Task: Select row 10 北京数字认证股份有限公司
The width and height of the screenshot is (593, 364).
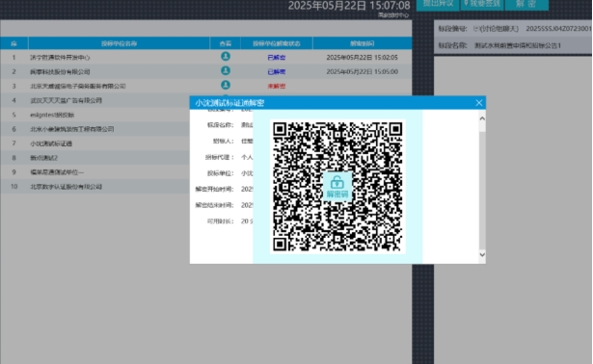Action: 94,187
